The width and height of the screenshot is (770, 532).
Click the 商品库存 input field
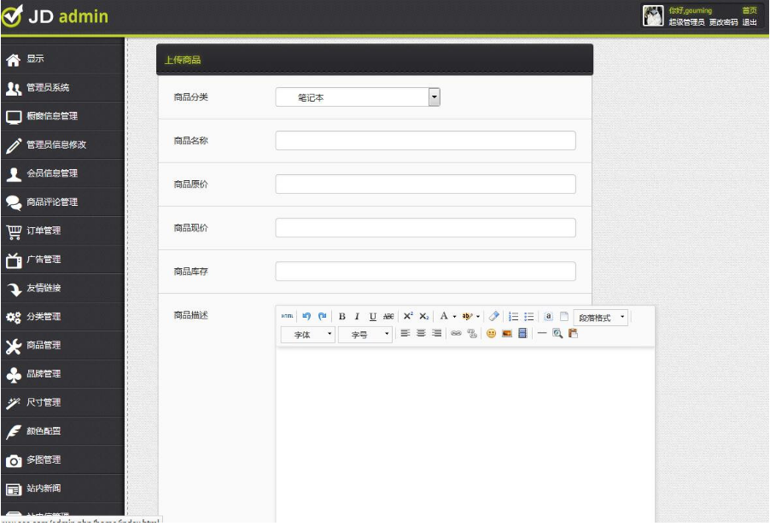[x=425, y=272]
